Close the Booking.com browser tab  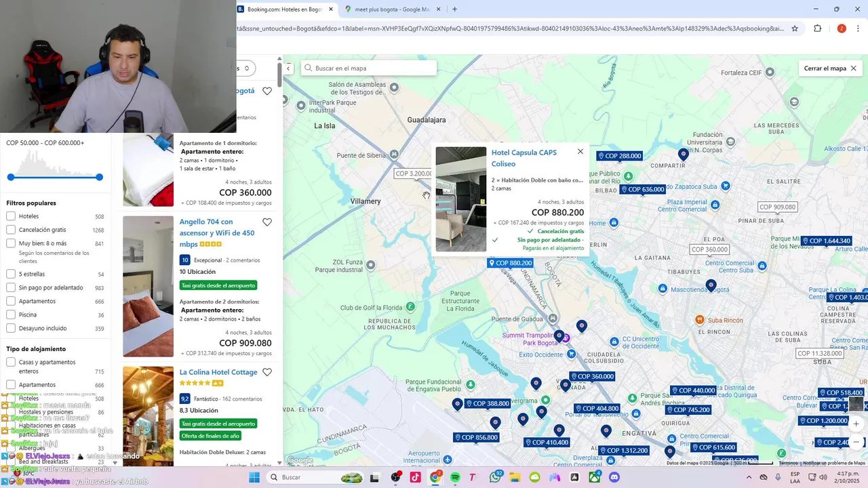pos(331,9)
